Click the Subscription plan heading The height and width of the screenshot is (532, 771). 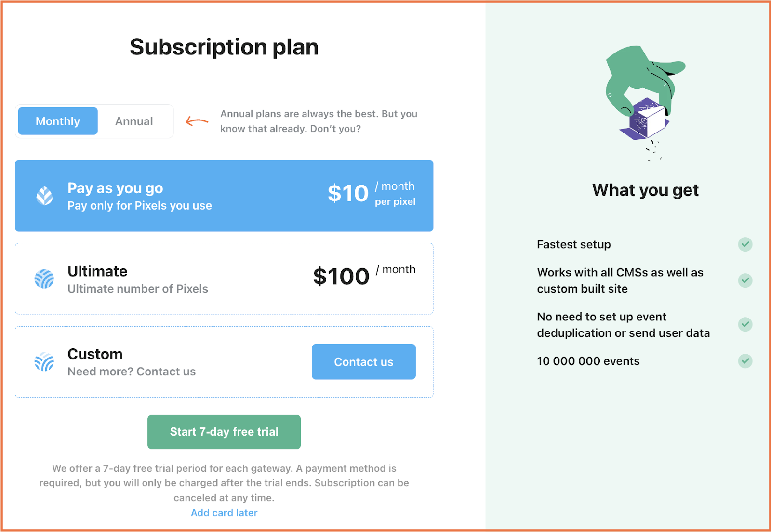[x=224, y=47]
